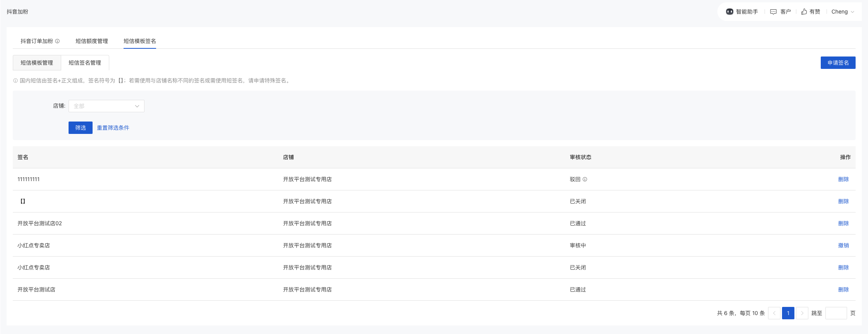Image resolution: width=868 pixels, height=334 pixels.
Task: Go to next page arrow in pagination
Action: click(802, 313)
